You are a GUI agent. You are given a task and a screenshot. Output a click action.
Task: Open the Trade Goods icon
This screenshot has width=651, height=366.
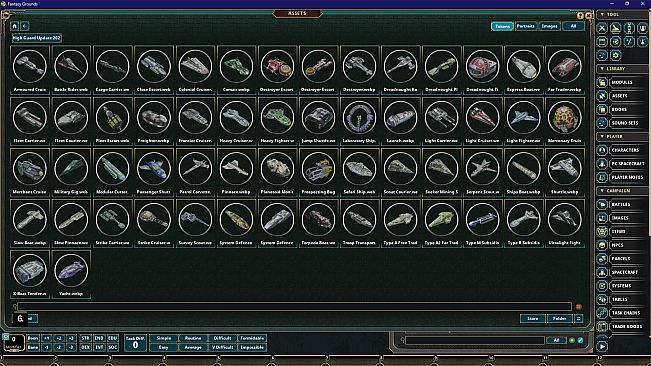pos(602,327)
